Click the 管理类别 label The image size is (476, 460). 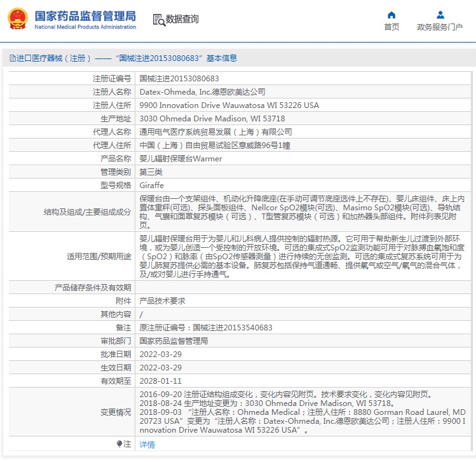[x=116, y=172]
